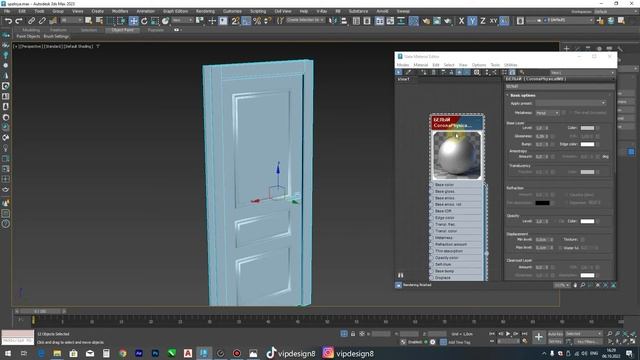This screenshot has height=360, width=640.
Task: Click the Rectangular Selection Region icon
Action: tap(111, 21)
